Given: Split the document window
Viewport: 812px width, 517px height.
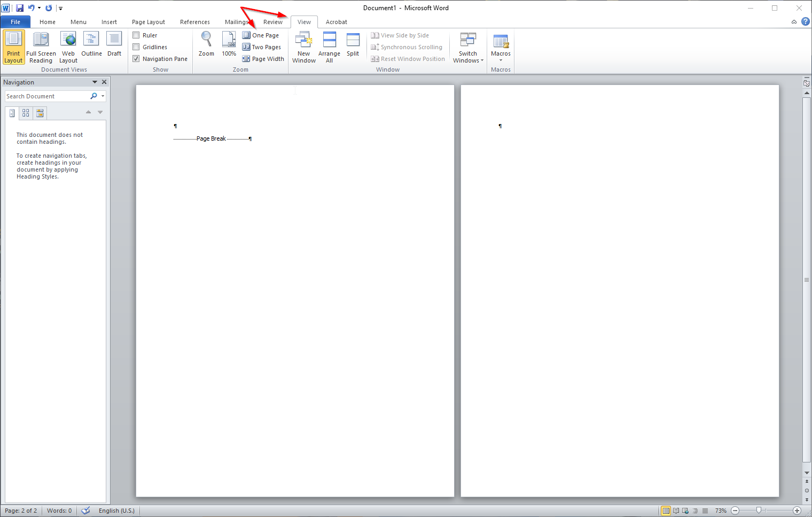Looking at the screenshot, I should click(353, 44).
